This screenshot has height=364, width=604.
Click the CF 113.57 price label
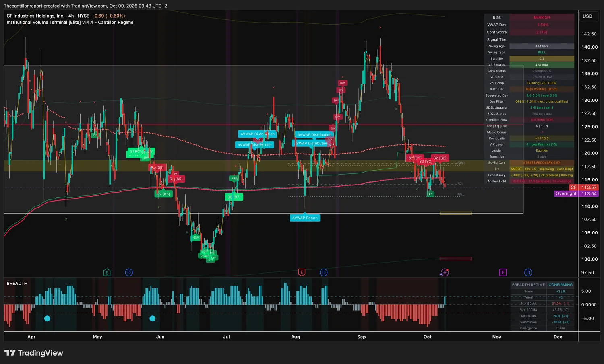coord(583,187)
